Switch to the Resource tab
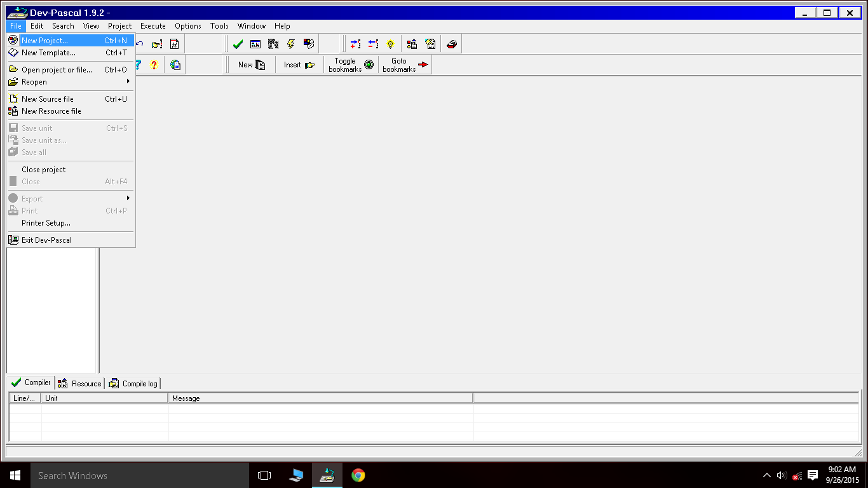 pyautogui.click(x=80, y=383)
